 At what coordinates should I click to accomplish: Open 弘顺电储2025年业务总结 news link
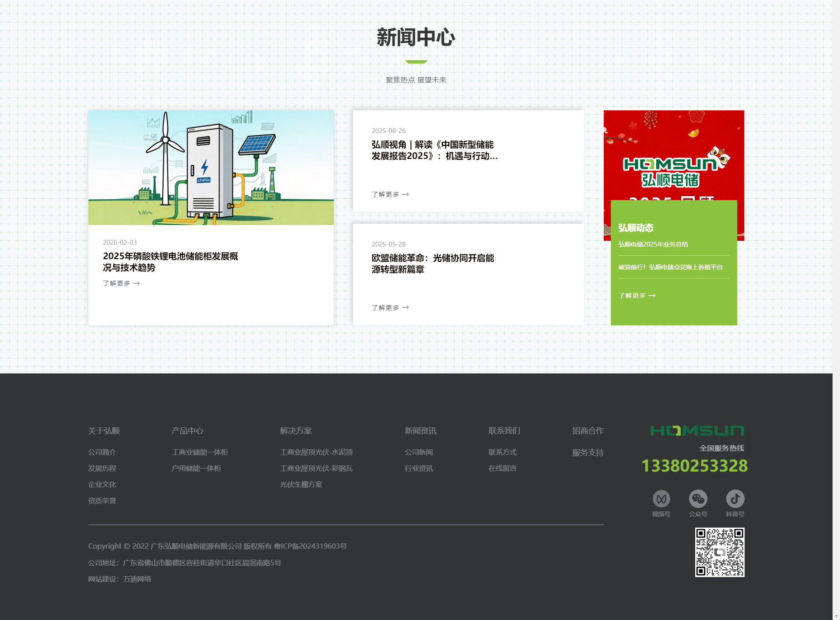pyautogui.click(x=653, y=244)
